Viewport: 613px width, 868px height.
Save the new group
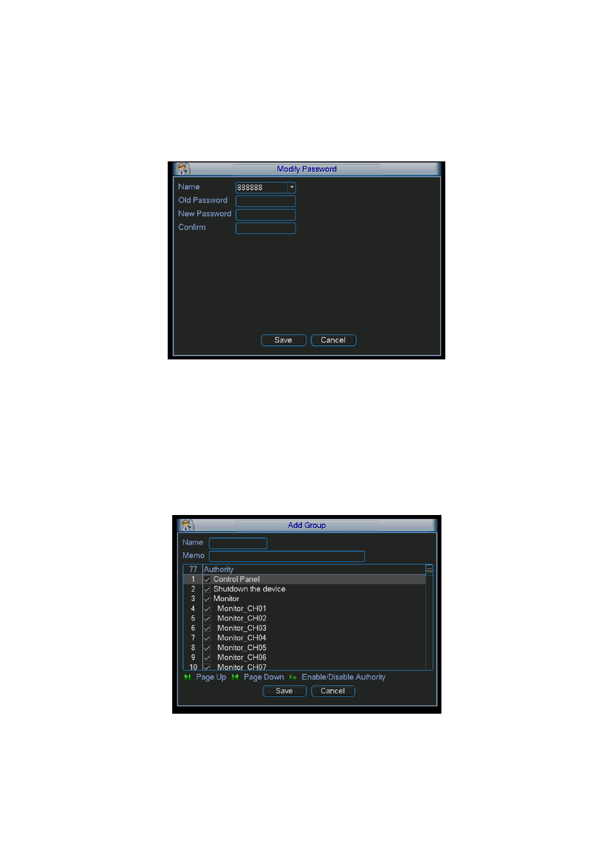coord(285,691)
